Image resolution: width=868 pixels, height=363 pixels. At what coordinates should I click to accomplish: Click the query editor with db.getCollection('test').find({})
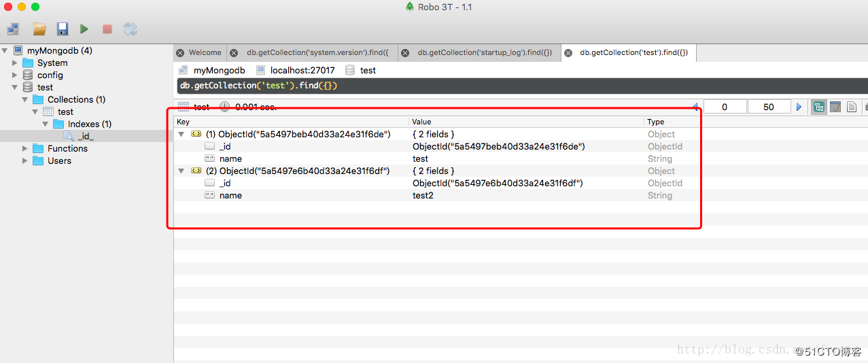click(x=521, y=86)
